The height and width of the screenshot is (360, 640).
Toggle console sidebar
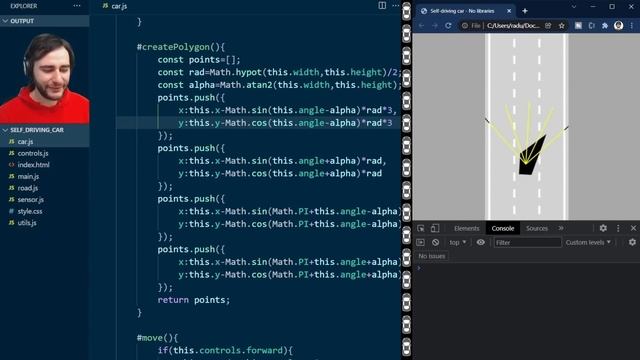(420, 242)
